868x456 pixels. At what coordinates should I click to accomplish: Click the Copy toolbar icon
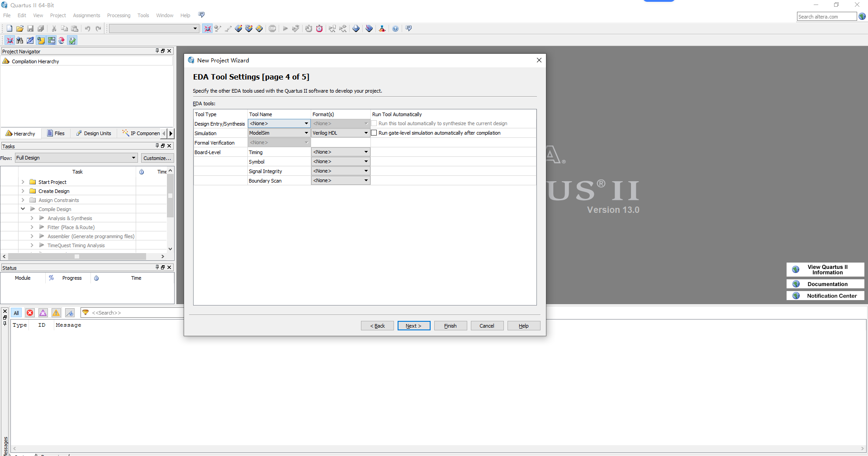pyautogui.click(x=64, y=28)
